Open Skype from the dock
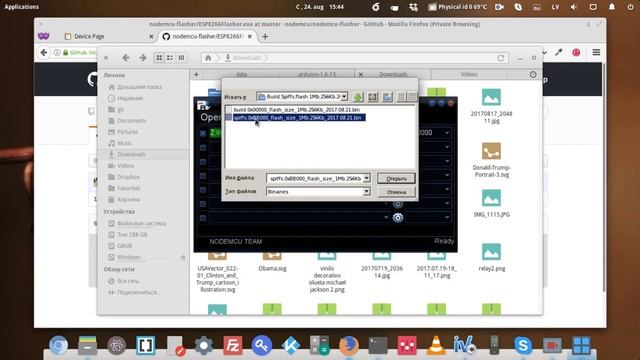640x360 pixels. pyautogui.click(x=523, y=345)
